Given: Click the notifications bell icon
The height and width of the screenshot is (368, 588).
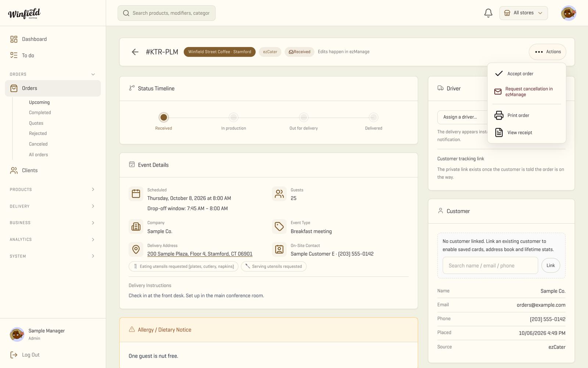Looking at the screenshot, I should tap(488, 13).
